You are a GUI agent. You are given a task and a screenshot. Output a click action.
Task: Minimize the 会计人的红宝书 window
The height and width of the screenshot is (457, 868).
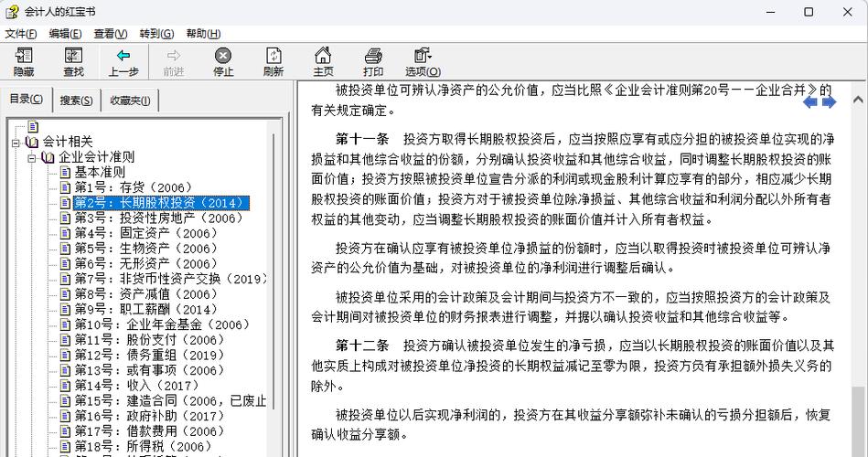point(770,12)
